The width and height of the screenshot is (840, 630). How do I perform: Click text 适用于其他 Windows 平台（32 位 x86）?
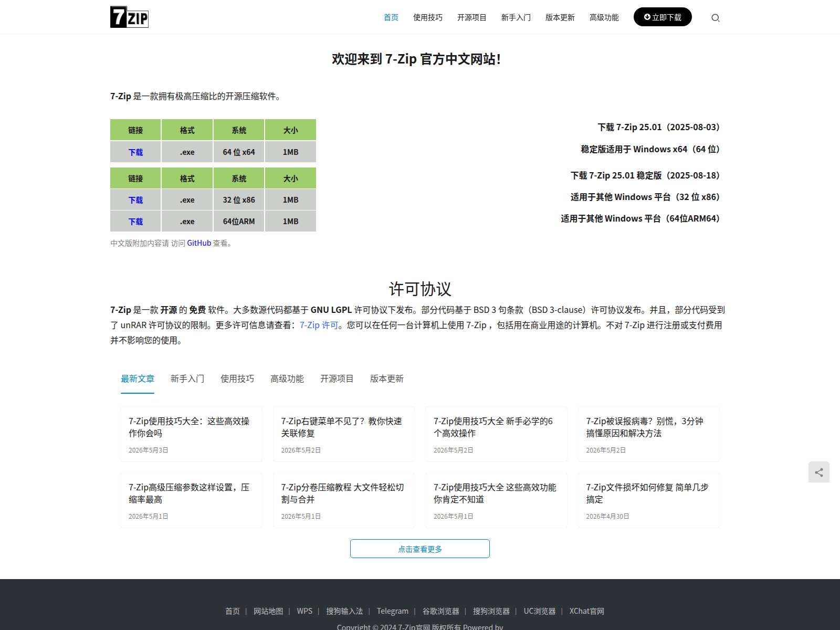[x=645, y=197]
